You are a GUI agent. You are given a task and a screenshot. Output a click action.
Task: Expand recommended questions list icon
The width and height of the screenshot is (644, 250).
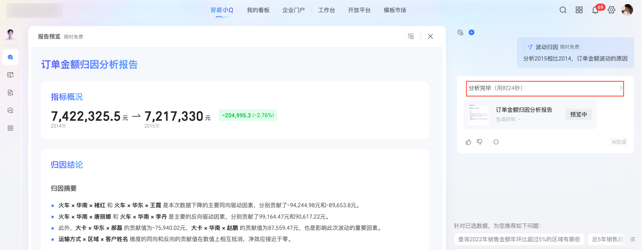pos(633,239)
